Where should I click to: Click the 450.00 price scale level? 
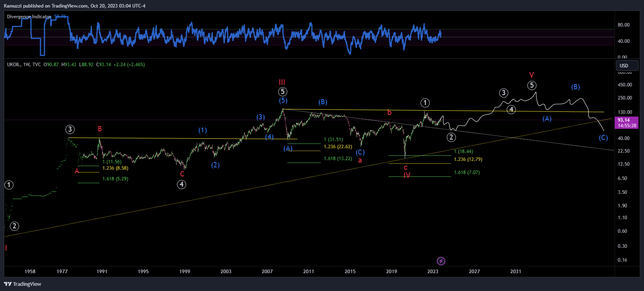point(625,85)
